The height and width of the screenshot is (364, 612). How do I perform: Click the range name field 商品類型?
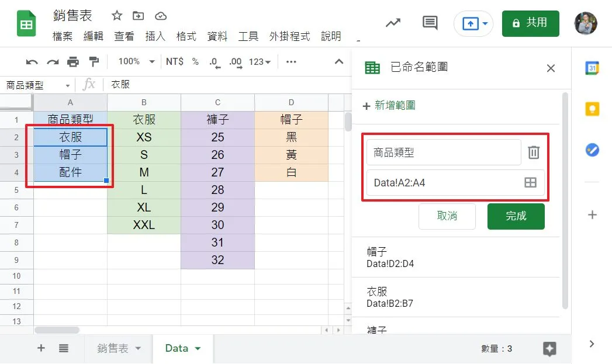pyautogui.click(x=444, y=152)
